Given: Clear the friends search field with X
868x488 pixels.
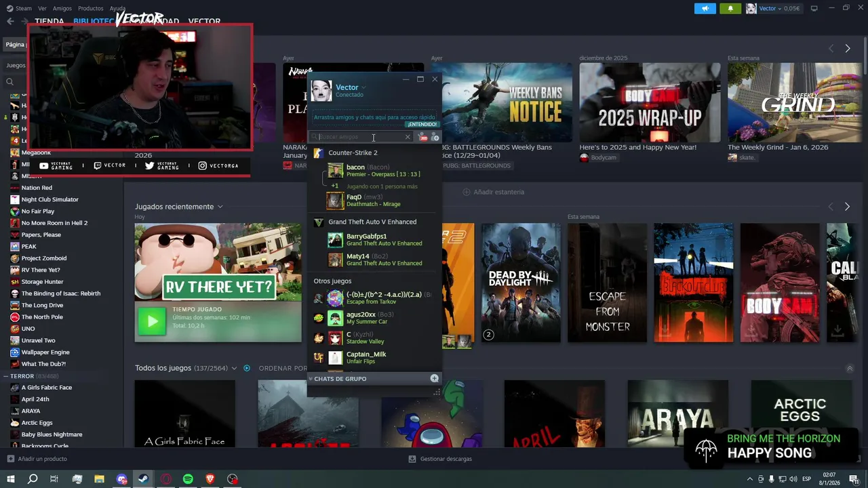Looking at the screenshot, I should tap(408, 137).
